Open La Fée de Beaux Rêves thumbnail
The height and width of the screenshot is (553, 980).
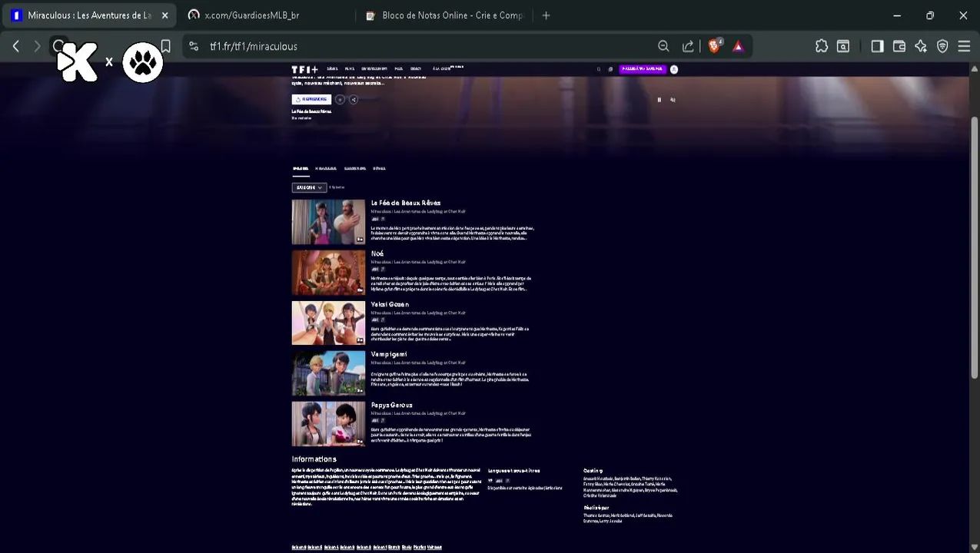(328, 222)
